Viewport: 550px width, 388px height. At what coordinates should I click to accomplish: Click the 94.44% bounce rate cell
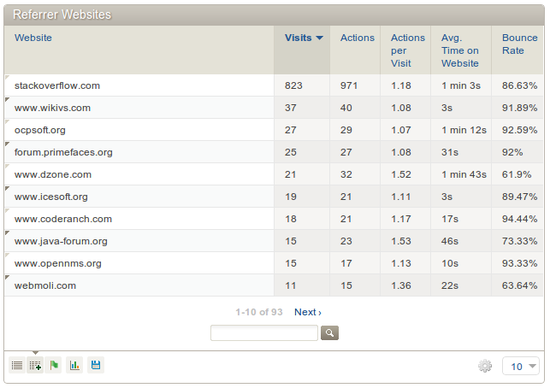519,219
